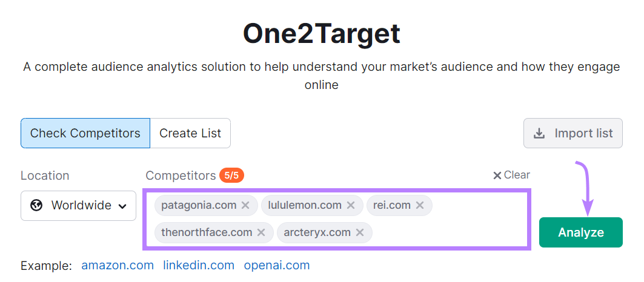Remove arcteryx.com competitor tag

pyautogui.click(x=360, y=232)
